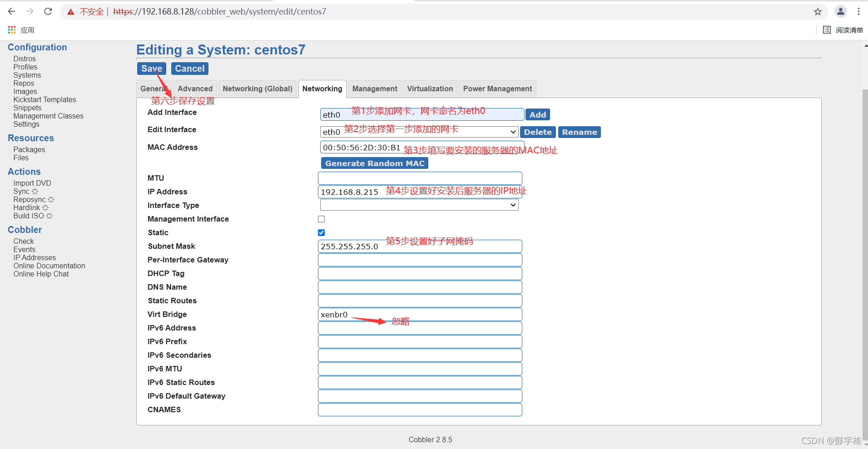Click the gear icon next to Build ISO

tap(50, 216)
